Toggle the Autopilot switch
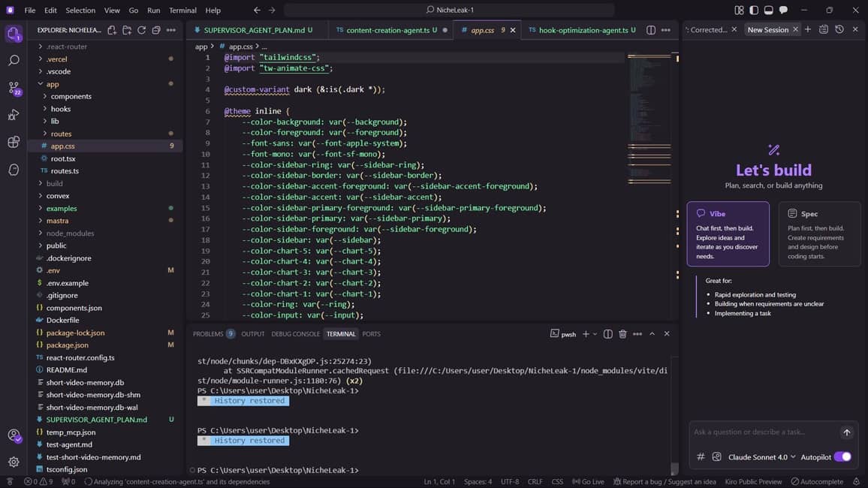Viewport: 868px width, 488px height. click(x=842, y=456)
